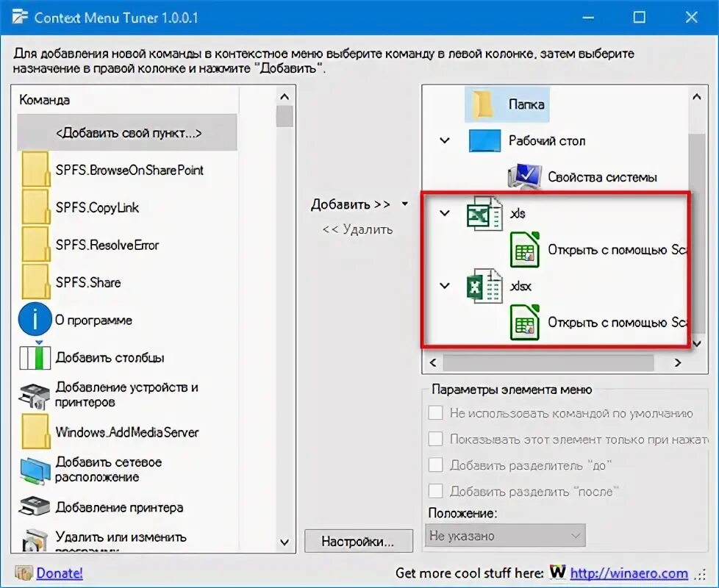Image resolution: width=719 pixels, height=588 pixels.
Task: Click the Добавить сетевое расположение monitors icon
Action: [x=35, y=470]
